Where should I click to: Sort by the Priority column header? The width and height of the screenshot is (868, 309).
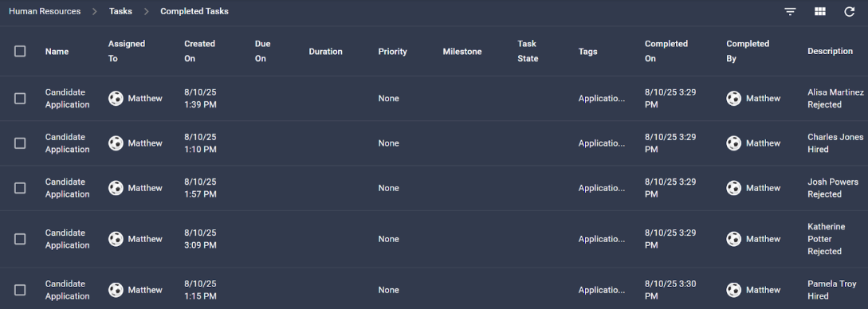pos(392,52)
